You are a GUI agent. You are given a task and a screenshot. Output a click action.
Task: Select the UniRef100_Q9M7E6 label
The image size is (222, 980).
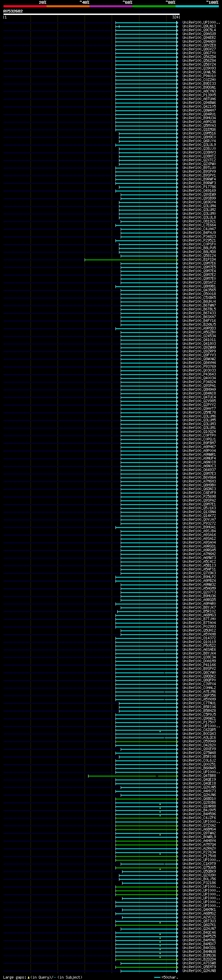pyautogui.click(x=199, y=264)
